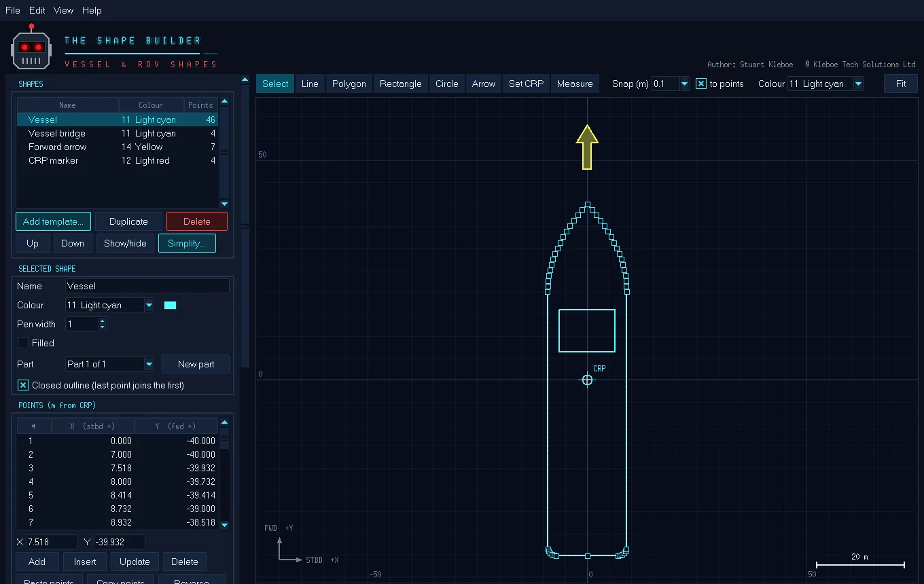
Task: Click the robot logo icon
Action: point(31,47)
